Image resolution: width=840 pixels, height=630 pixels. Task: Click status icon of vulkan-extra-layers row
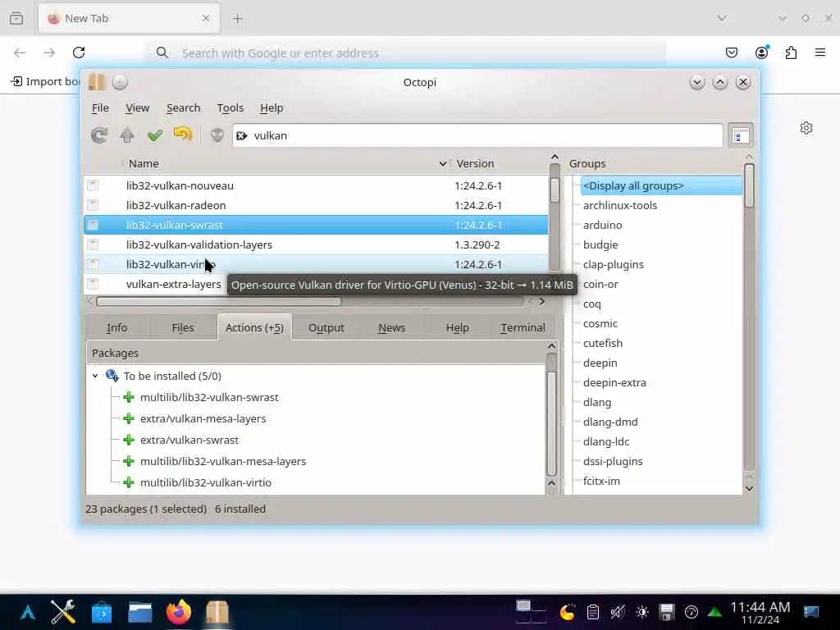[x=93, y=284]
